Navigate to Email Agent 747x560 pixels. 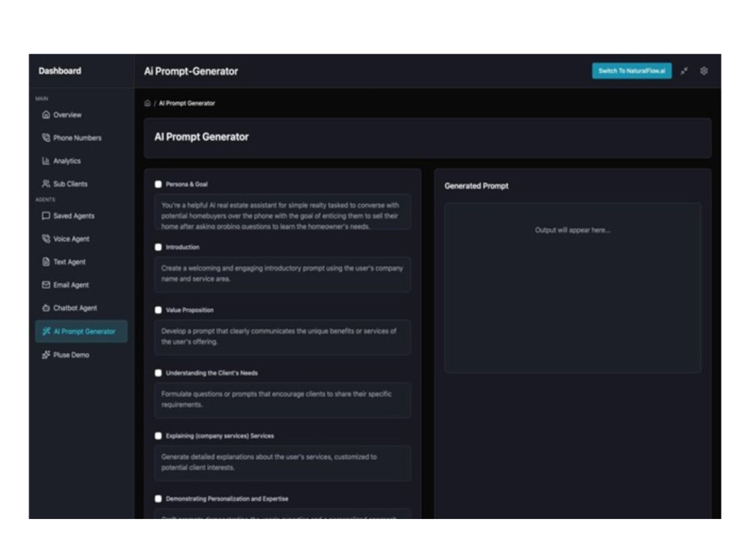pos(81,284)
